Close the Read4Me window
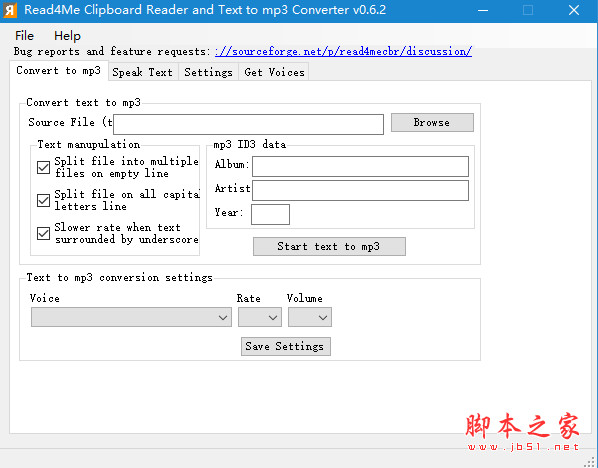Image resolution: width=598 pixels, height=468 pixels. pos(574,10)
